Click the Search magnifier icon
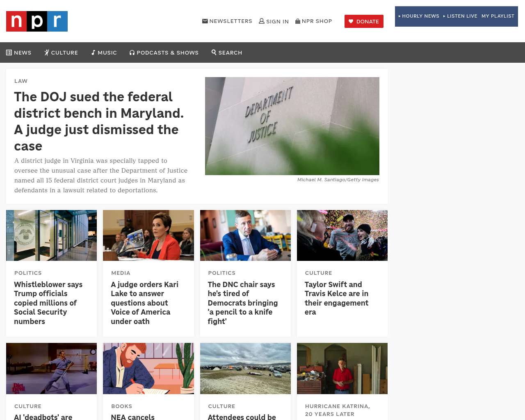The width and height of the screenshot is (525, 420). [x=214, y=52]
